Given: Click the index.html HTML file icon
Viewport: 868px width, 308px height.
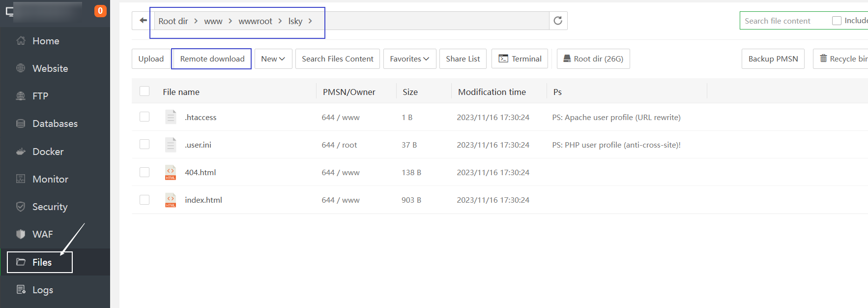Looking at the screenshot, I should coord(171,200).
